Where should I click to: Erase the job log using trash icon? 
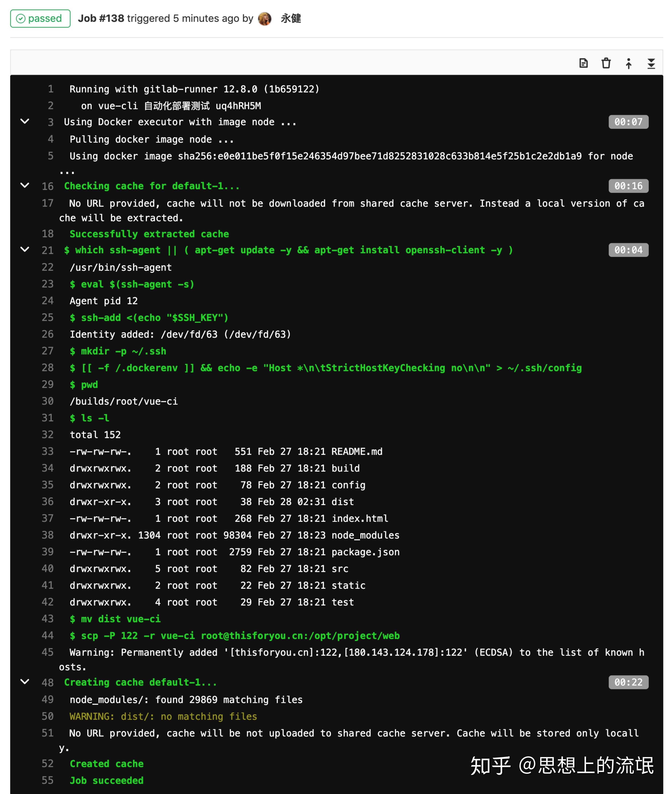(606, 63)
